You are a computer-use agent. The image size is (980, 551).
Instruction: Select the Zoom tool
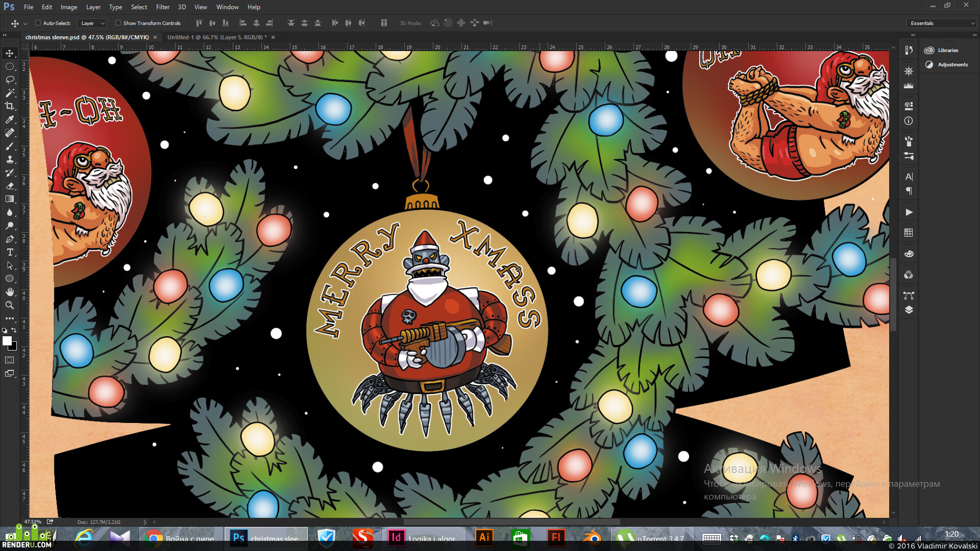(x=10, y=305)
